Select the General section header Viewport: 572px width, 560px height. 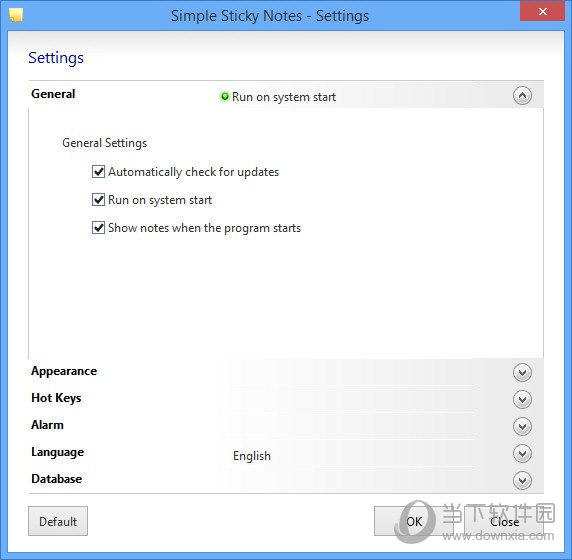pos(53,94)
